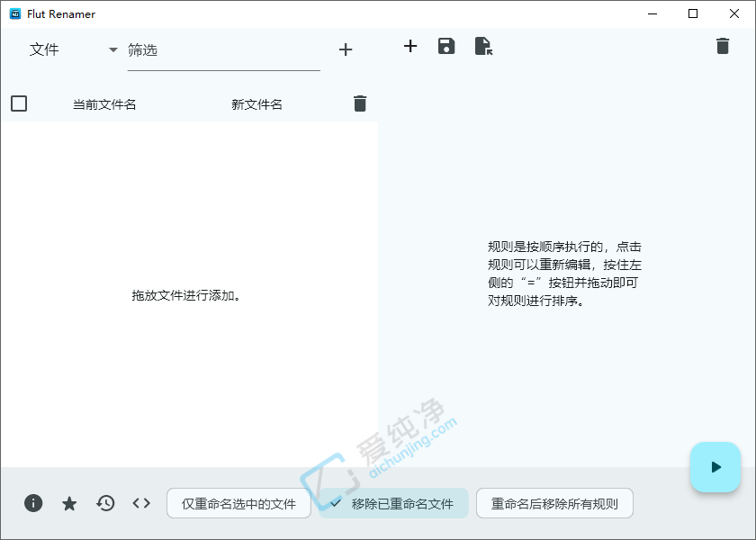Toggle 重命名后移除所有规则 option
The image size is (756, 540).
[554, 503]
